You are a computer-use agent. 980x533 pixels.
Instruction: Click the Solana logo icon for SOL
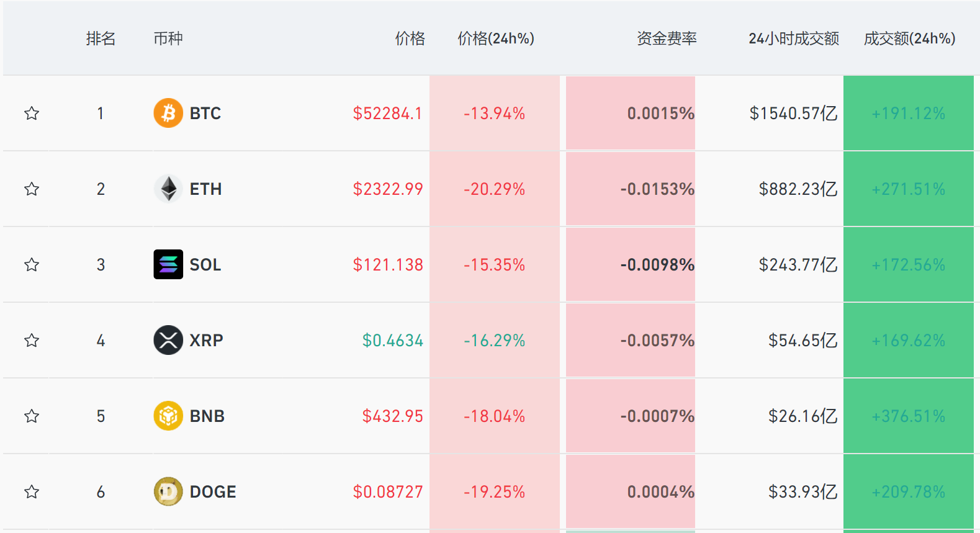pos(168,264)
